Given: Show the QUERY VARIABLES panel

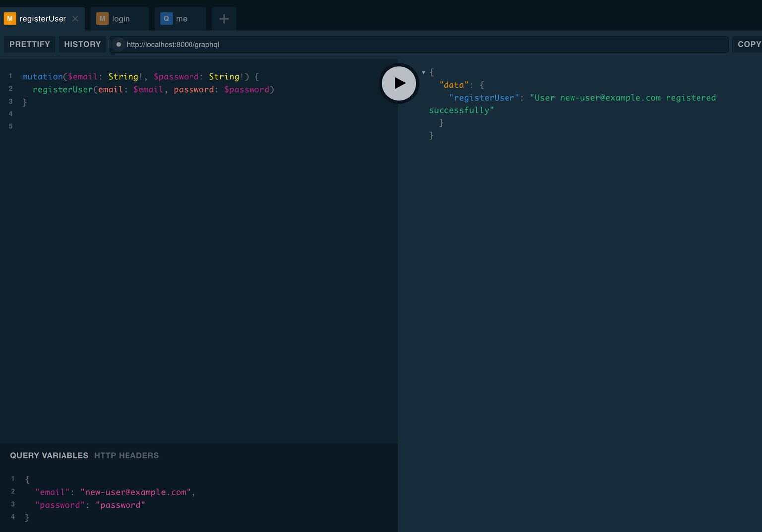Looking at the screenshot, I should coord(49,455).
